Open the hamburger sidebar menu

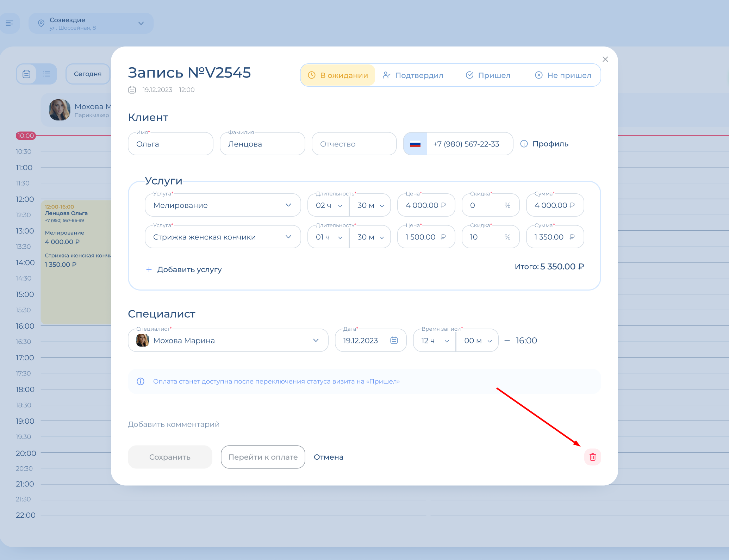tap(10, 23)
